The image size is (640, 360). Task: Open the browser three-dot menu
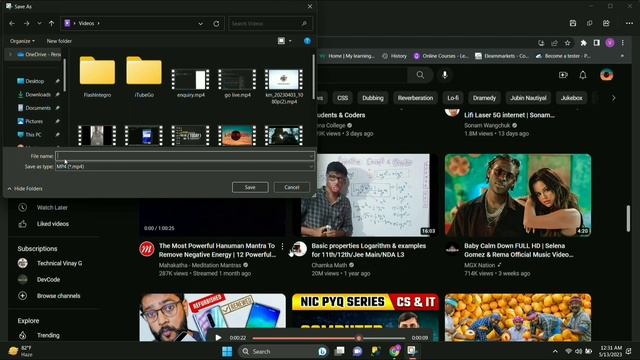[623, 43]
